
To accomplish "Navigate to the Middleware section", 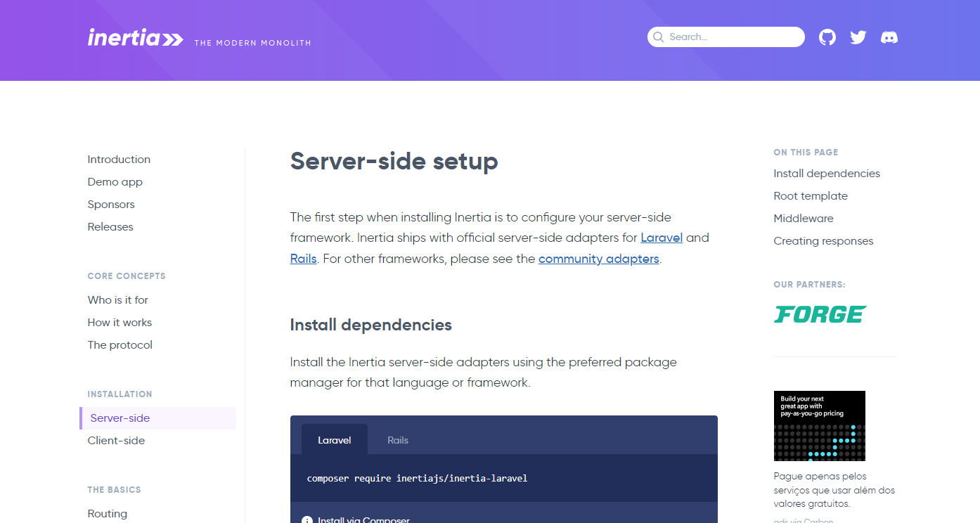I will pos(803,218).
